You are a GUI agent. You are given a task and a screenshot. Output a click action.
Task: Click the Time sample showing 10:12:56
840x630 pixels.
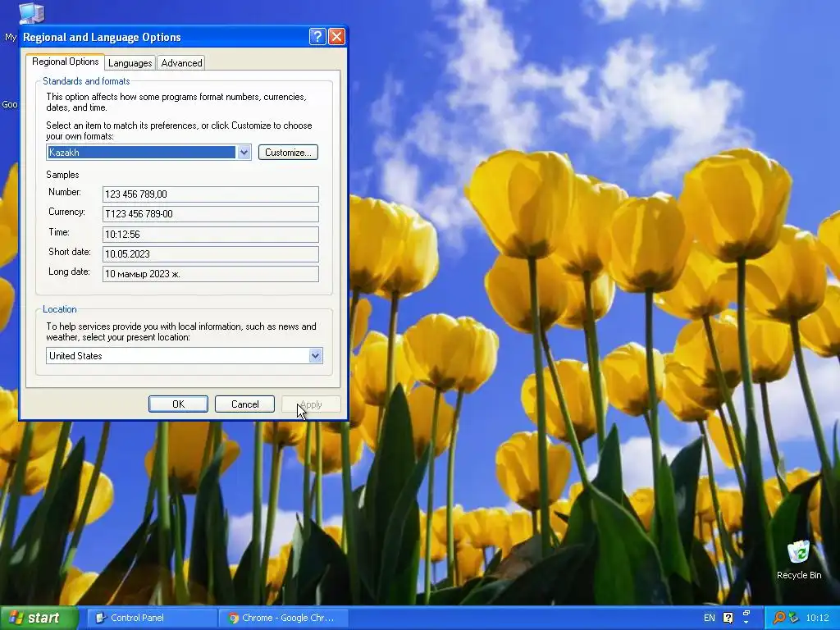211,234
